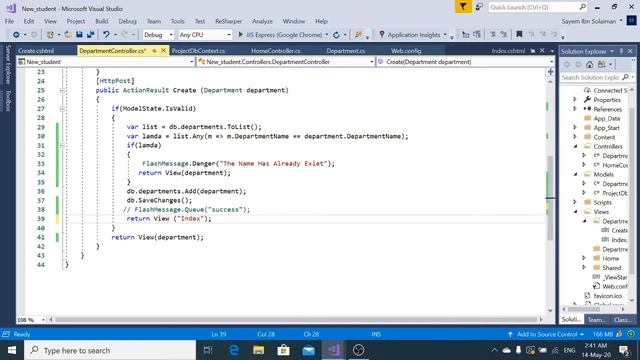Click the Solution Explorer pin icon
Image resolution: width=640 pixels, height=360 pixels.
pyautogui.click(x=622, y=51)
